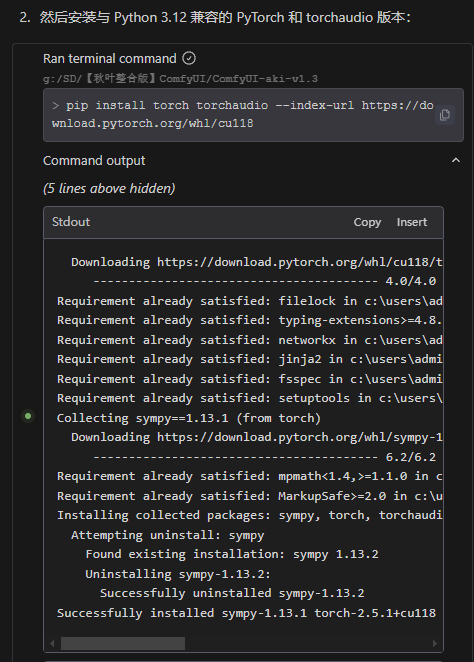Click the '(5 lines above hidden)' text
474x662 pixels.
(x=109, y=188)
